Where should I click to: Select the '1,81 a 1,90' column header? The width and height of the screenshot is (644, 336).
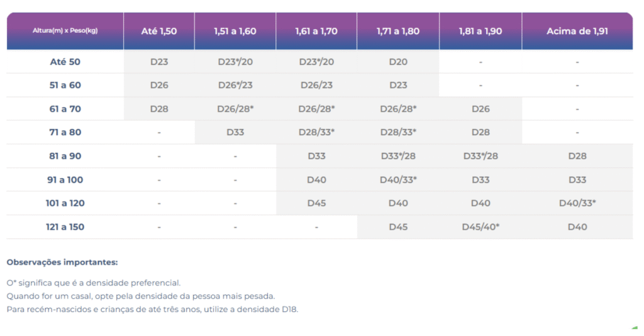click(x=480, y=31)
